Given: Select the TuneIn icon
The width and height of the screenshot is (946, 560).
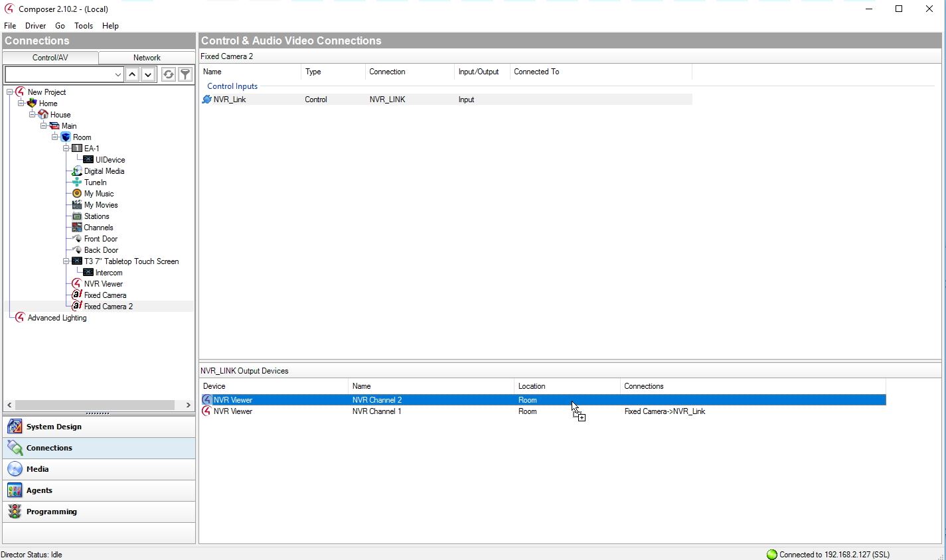Looking at the screenshot, I should (76, 182).
